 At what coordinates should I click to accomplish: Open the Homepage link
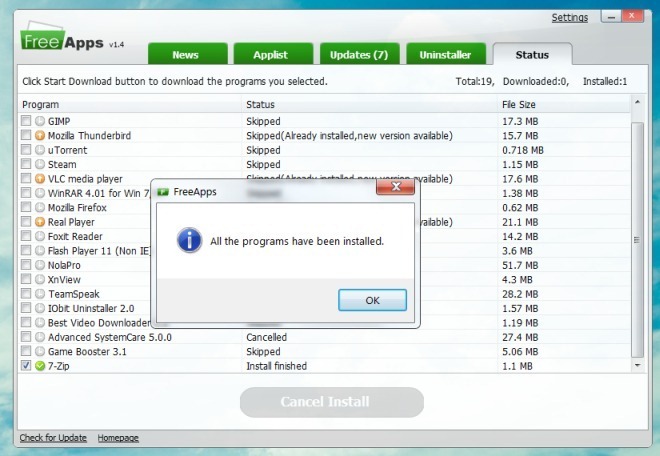[118, 438]
